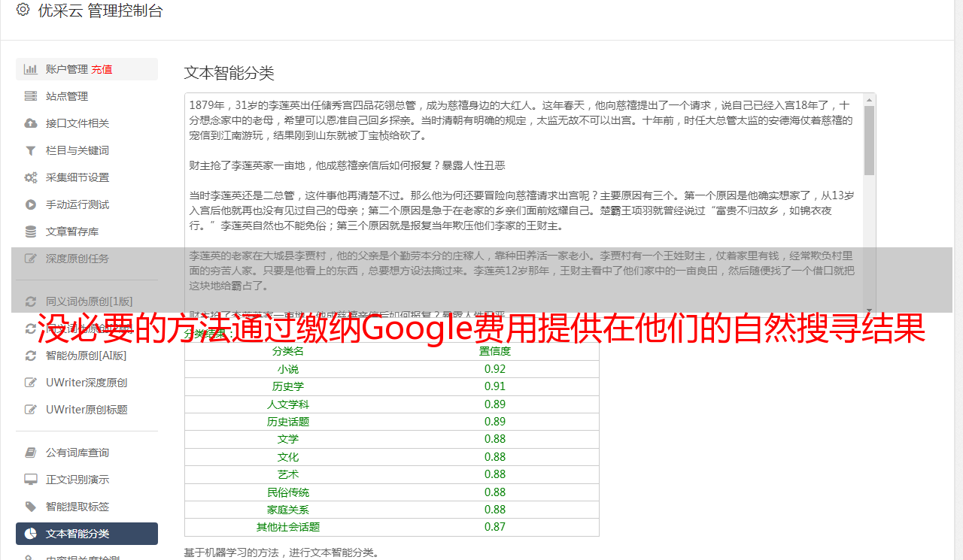The height and width of the screenshot is (560, 963).
Task: Click the edit icon for UWriter深度原创
Action: tap(31, 383)
